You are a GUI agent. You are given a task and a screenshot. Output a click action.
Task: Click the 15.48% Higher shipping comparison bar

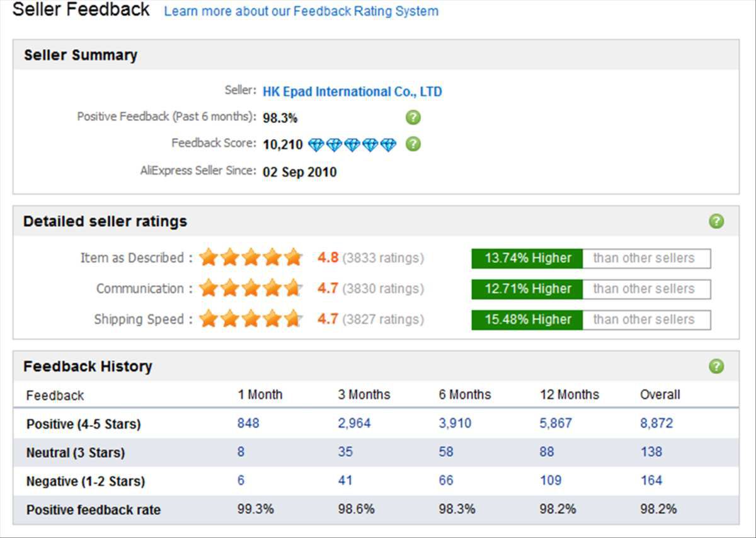coord(527,320)
